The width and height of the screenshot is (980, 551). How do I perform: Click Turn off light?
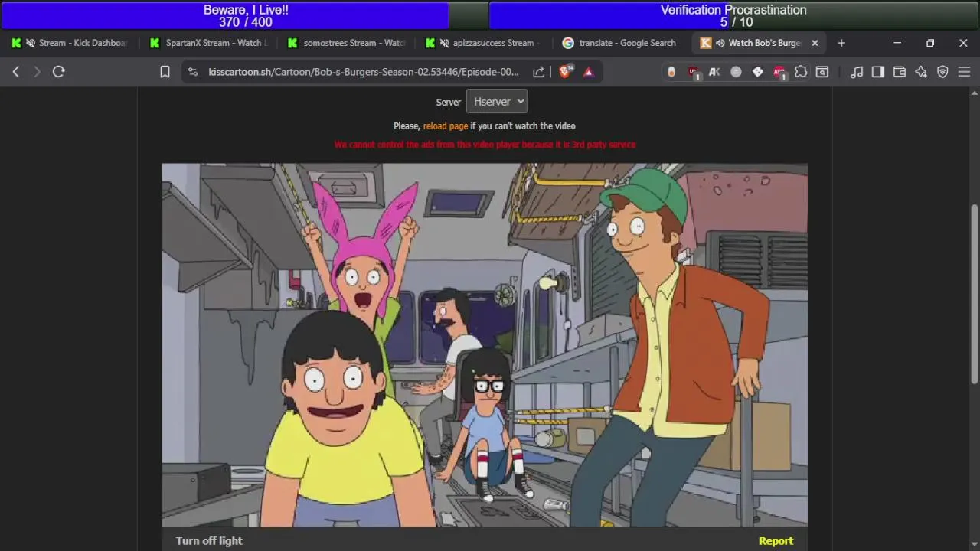209,540
